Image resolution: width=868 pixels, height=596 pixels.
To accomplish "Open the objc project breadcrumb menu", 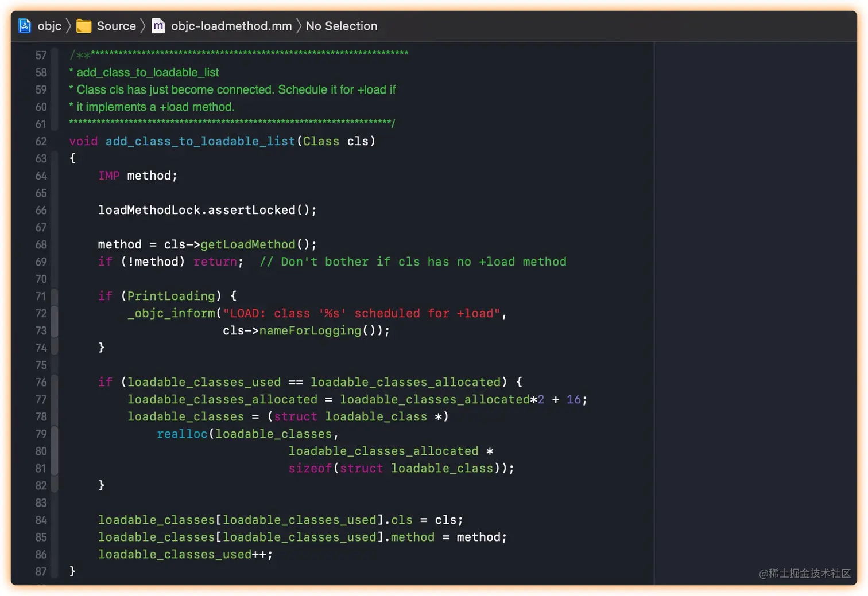I will (49, 26).
